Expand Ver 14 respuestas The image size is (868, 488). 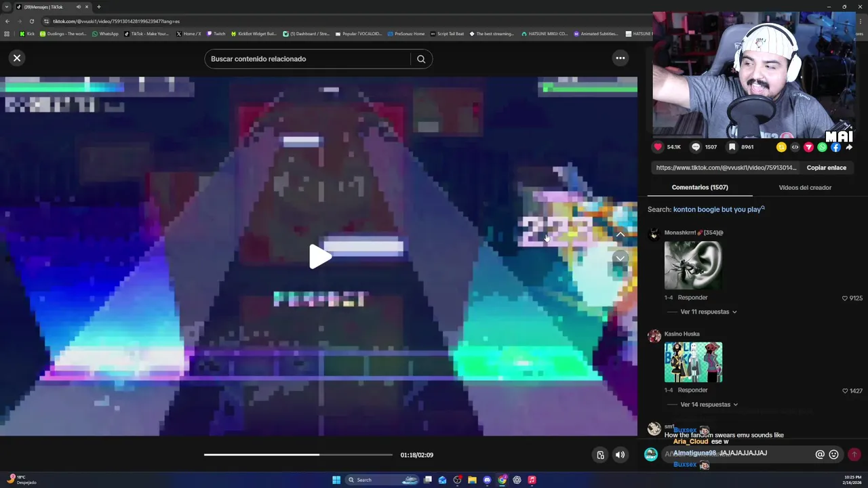point(709,405)
